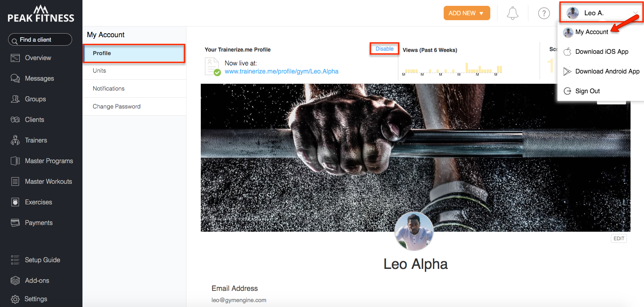The width and height of the screenshot is (644, 307).
Task: Click the leo@gymengine.com email text
Action: (239, 300)
